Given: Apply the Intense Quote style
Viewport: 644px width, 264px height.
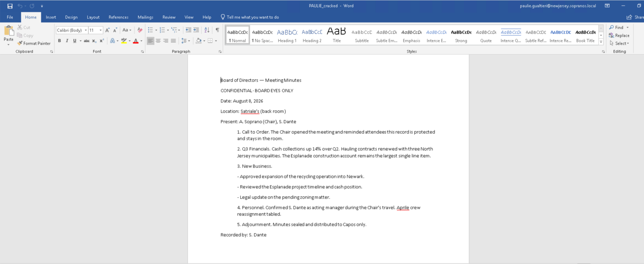Looking at the screenshot, I should pyautogui.click(x=511, y=35).
